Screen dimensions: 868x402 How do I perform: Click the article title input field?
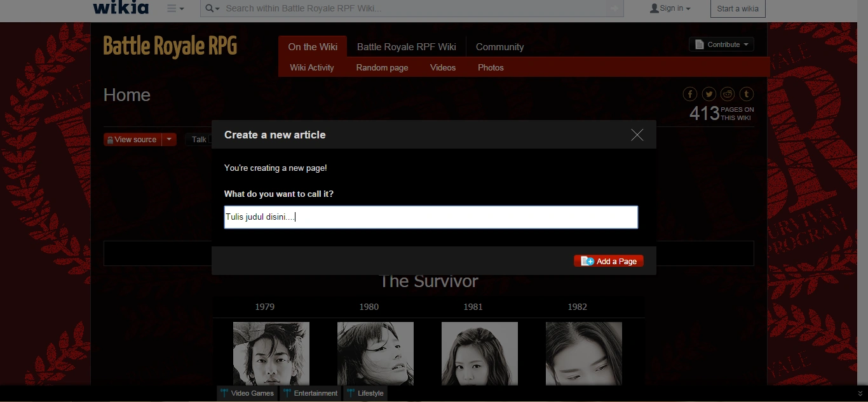click(431, 217)
